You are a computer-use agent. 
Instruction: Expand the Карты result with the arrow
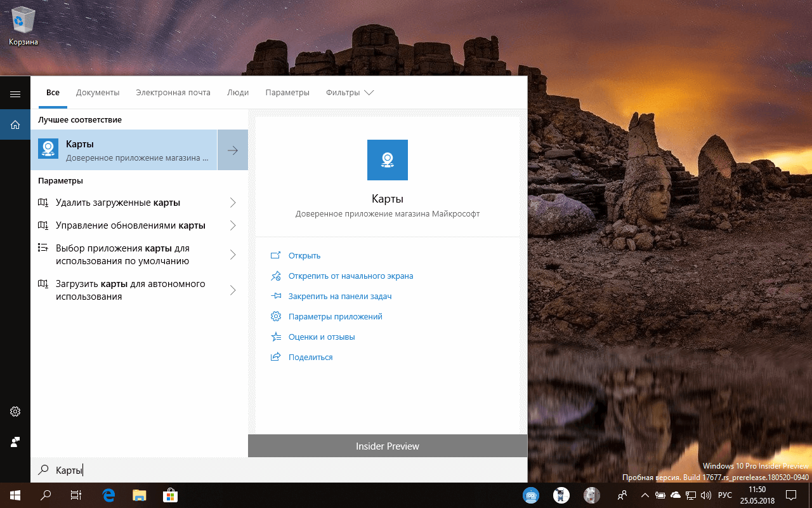[x=232, y=150]
